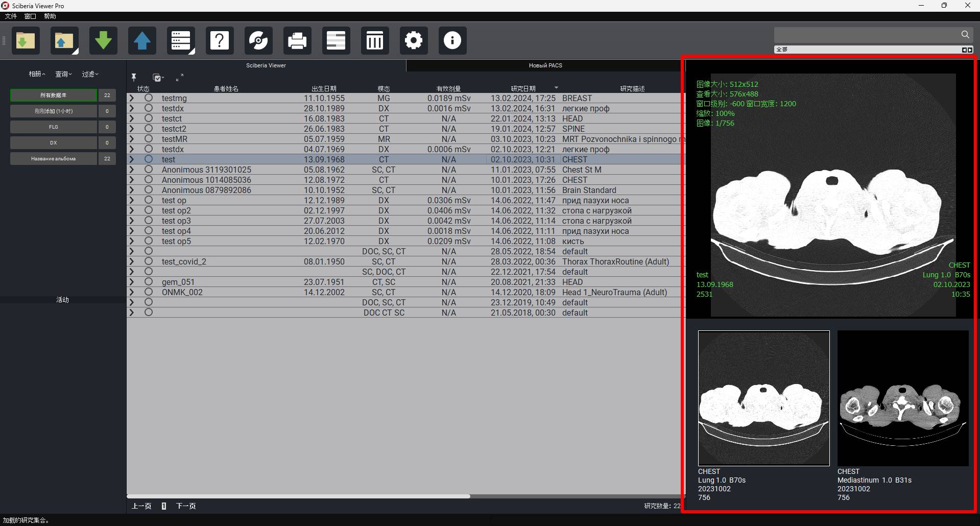The width and height of the screenshot is (980, 526).
Task: Click the trash bin delete icon
Action: pyautogui.click(x=375, y=40)
